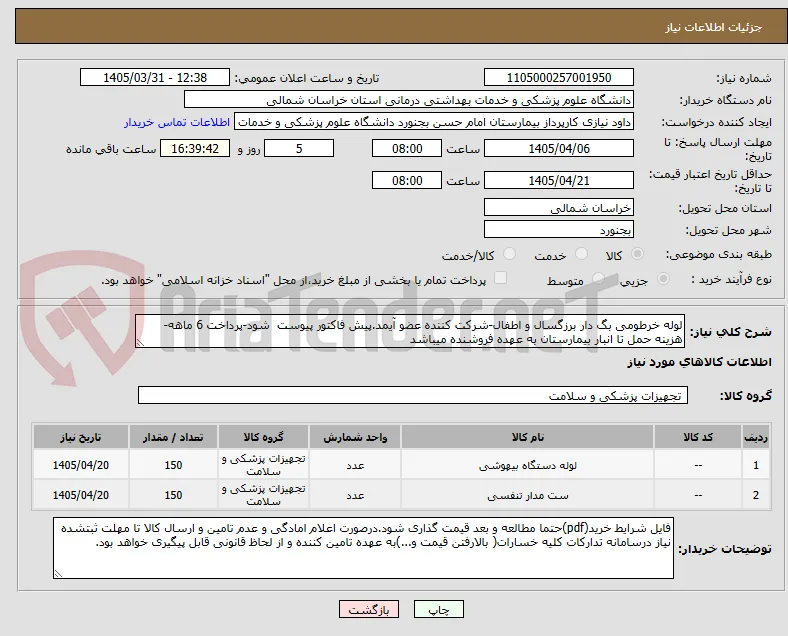
Task: Toggle Islamic treasury payment checkbox
Action: tap(501, 278)
